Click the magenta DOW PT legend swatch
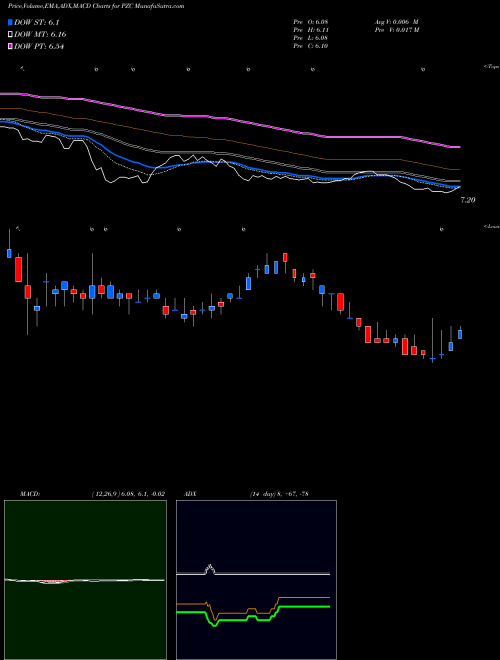Image resolution: width=500 pixels, height=660 pixels. click(10, 46)
